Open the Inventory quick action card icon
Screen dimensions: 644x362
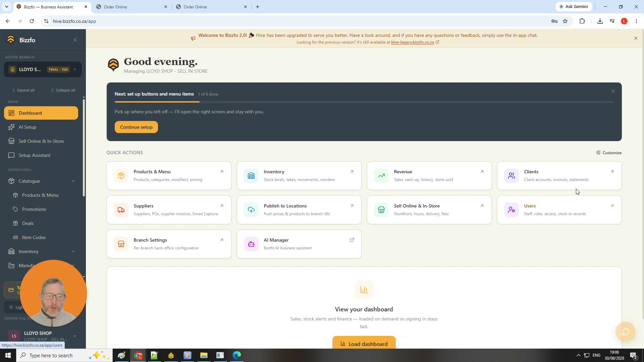click(x=251, y=176)
